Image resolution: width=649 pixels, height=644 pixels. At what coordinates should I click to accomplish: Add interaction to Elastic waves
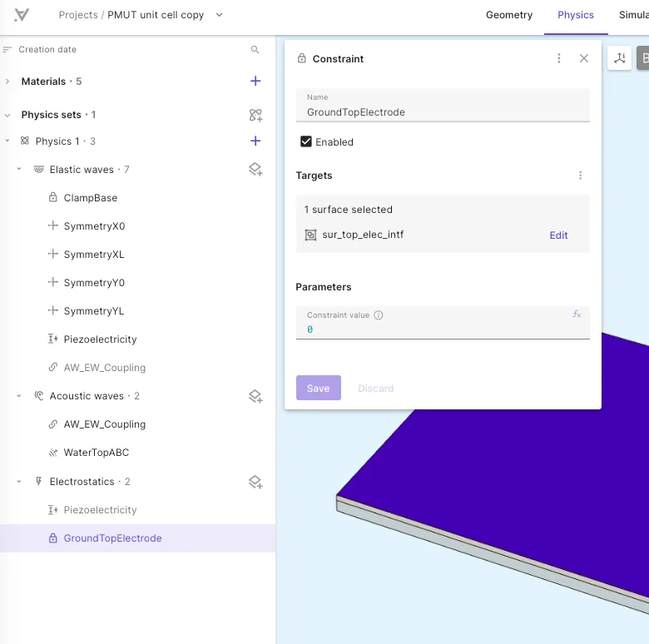click(255, 169)
